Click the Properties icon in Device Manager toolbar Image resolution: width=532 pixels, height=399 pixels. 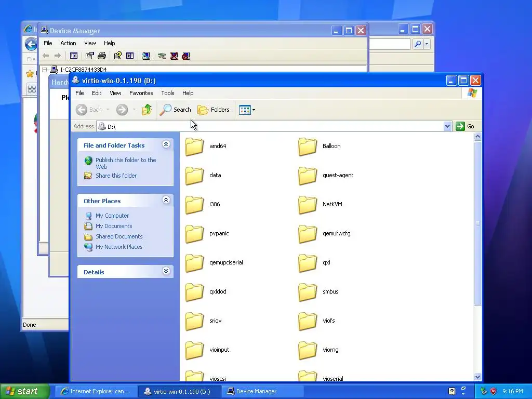coord(89,56)
